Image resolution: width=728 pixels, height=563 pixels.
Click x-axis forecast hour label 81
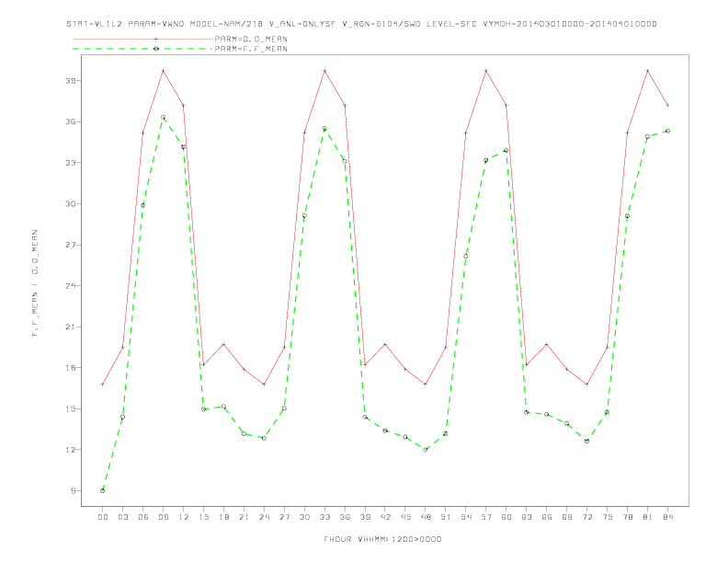tap(648, 517)
